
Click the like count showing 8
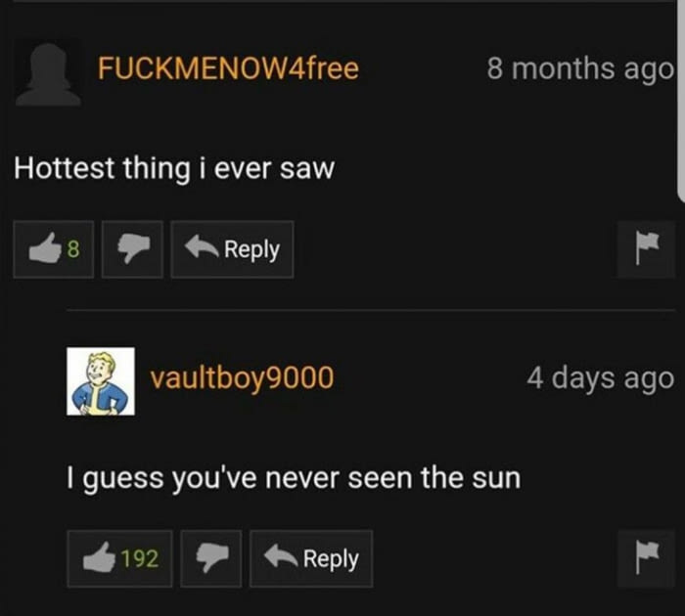click(x=73, y=249)
